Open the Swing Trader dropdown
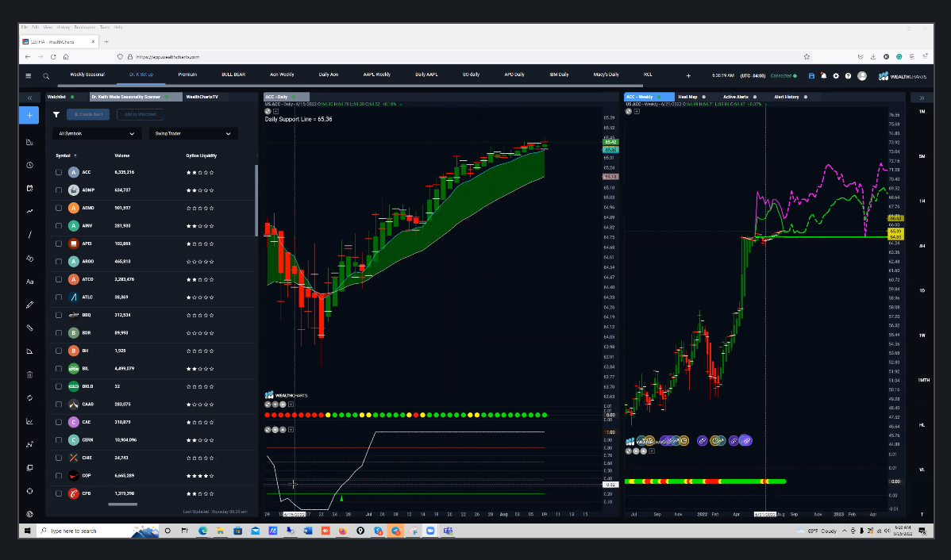 [194, 133]
